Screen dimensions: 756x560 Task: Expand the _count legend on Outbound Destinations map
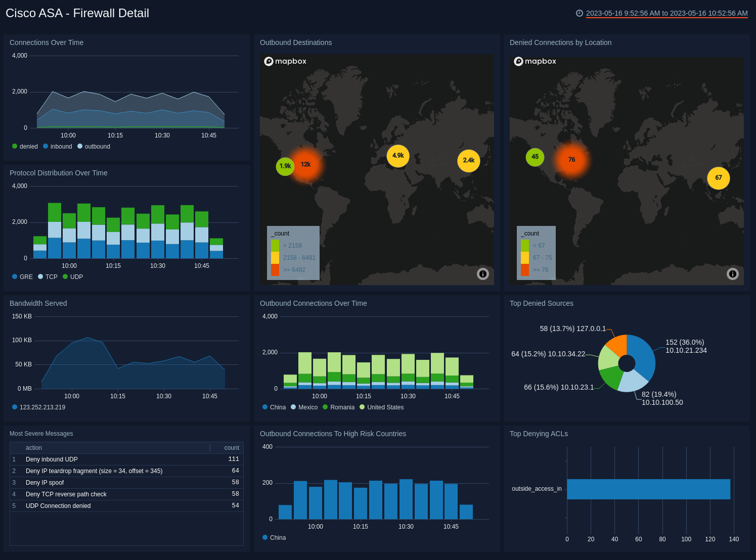(x=281, y=233)
